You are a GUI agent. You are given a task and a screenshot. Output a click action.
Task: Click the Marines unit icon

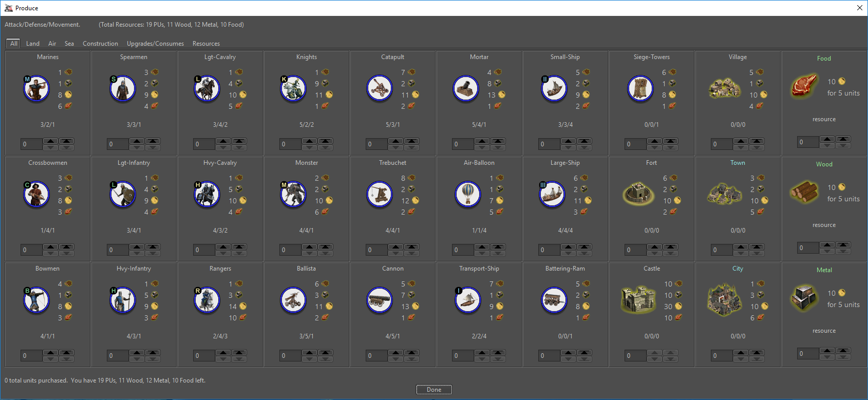tap(36, 88)
